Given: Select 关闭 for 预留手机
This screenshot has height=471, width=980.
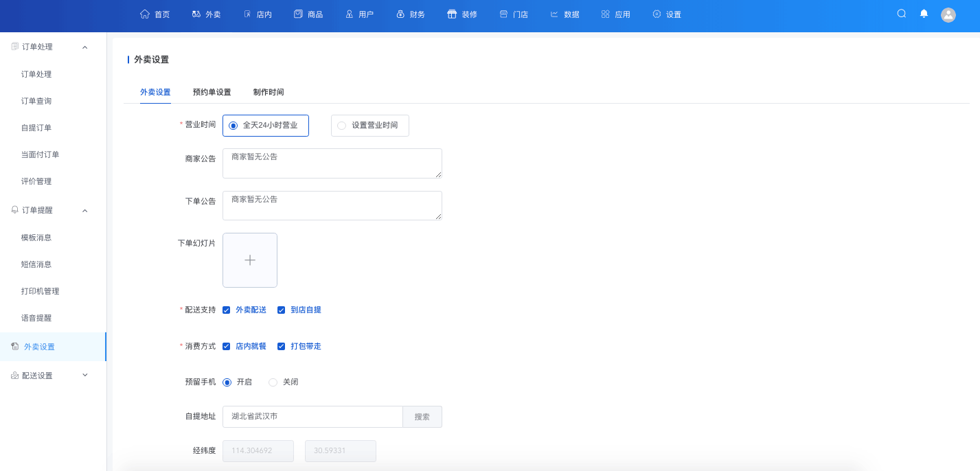Looking at the screenshot, I should [x=273, y=382].
